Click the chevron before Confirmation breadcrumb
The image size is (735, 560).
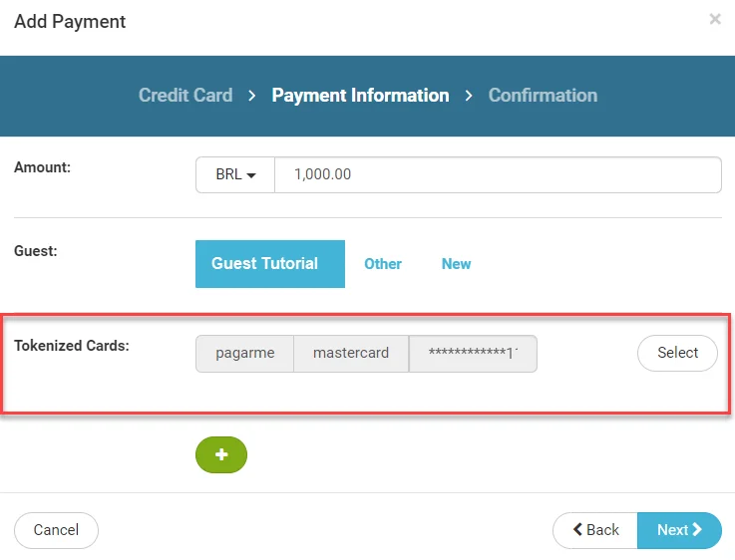pos(469,96)
